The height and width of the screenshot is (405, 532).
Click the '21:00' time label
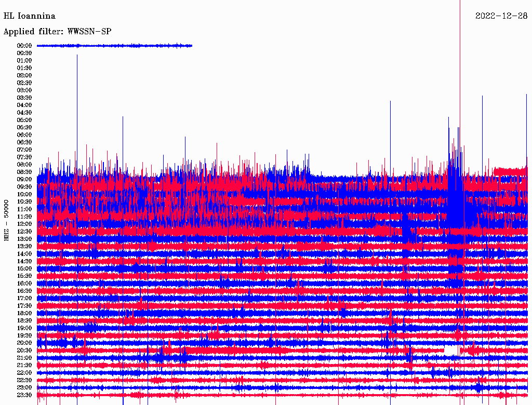24,358
